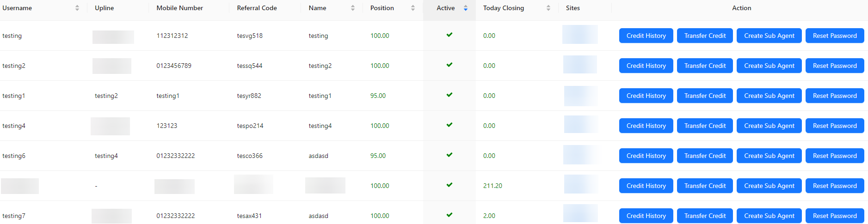Click active checkmark for testing1 row

pyautogui.click(x=449, y=95)
